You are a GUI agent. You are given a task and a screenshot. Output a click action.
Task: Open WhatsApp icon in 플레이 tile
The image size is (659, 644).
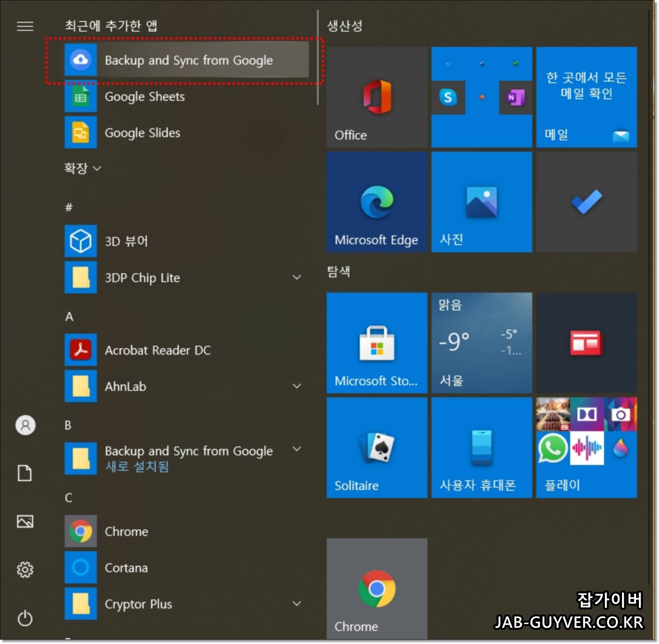(552, 448)
